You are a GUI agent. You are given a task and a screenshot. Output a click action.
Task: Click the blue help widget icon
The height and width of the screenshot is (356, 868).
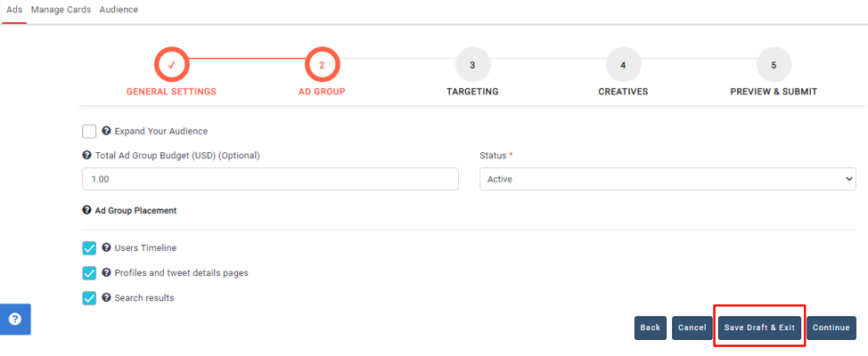pyautogui.click(x=15, y=319)
